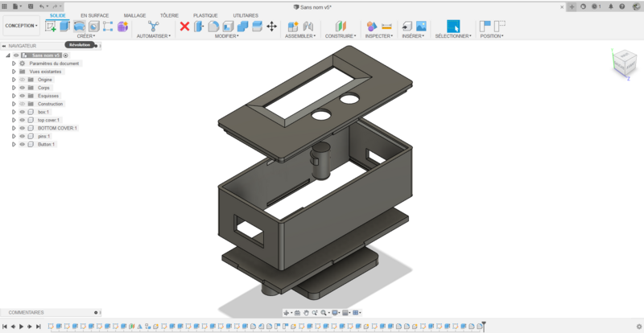Select the Move/Copy arrows tool
This screenshot has height=333, width=644.
271,26
